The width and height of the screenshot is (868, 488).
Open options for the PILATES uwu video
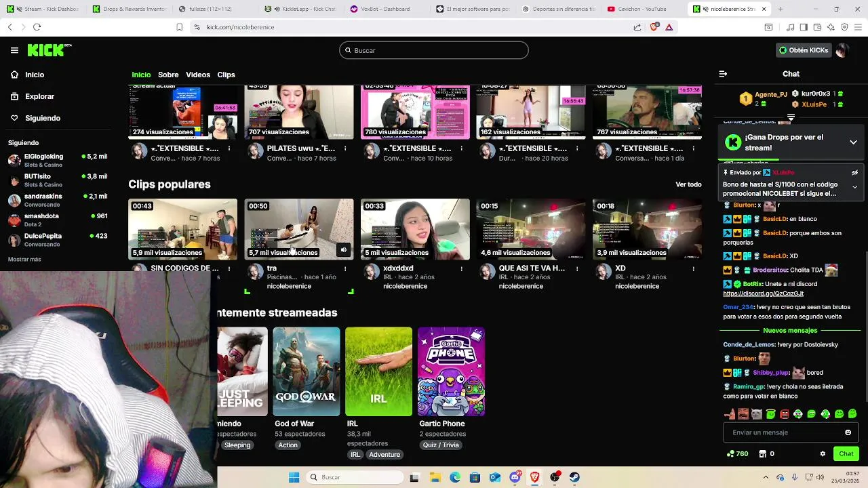[x=345, y=148]
